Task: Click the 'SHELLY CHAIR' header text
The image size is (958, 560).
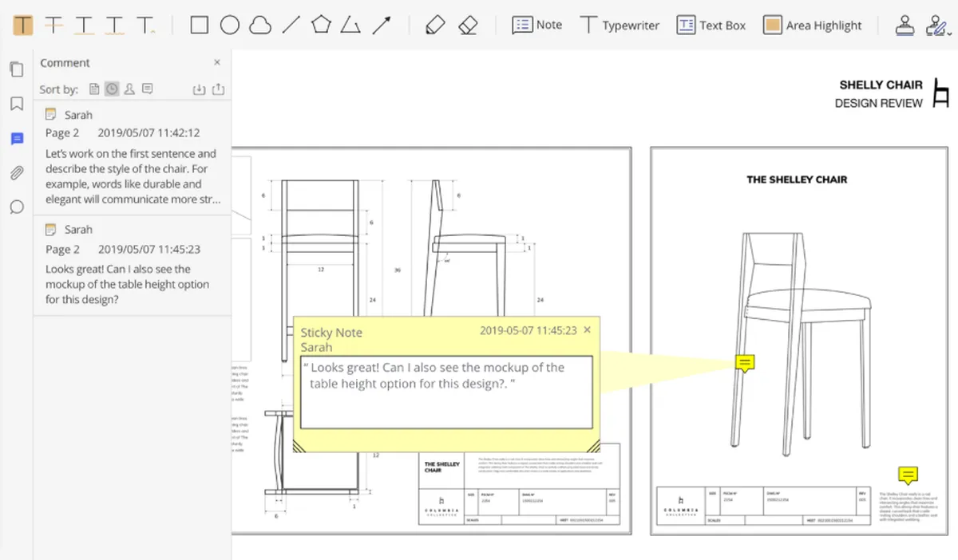Action: pos(881,85)
